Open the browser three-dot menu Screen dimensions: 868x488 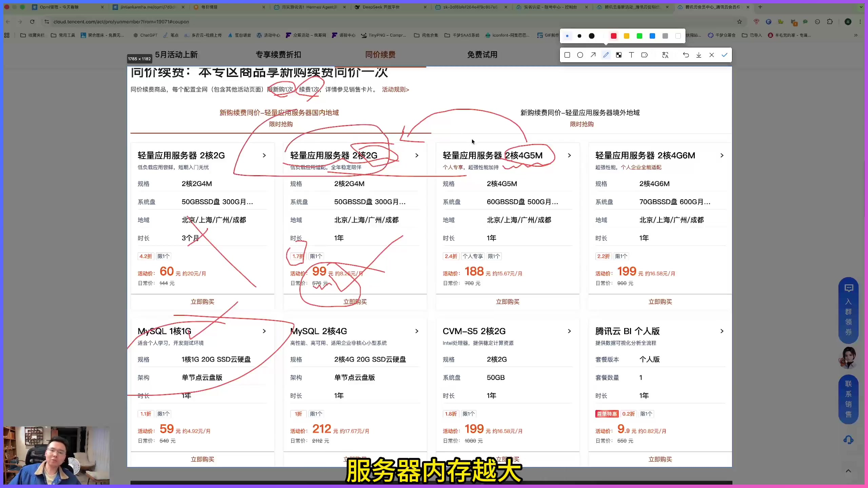point(860,22)
